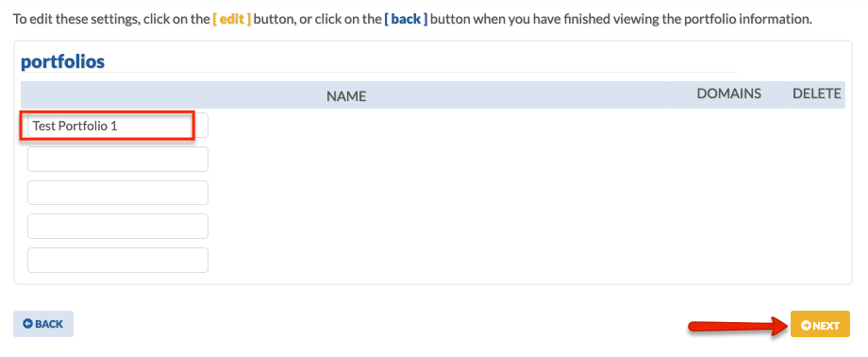Click the NAME column header

346,96
